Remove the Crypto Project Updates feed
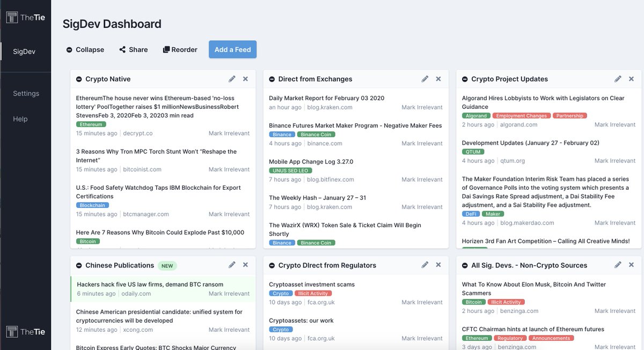The image size is (644, 350). 631,79
